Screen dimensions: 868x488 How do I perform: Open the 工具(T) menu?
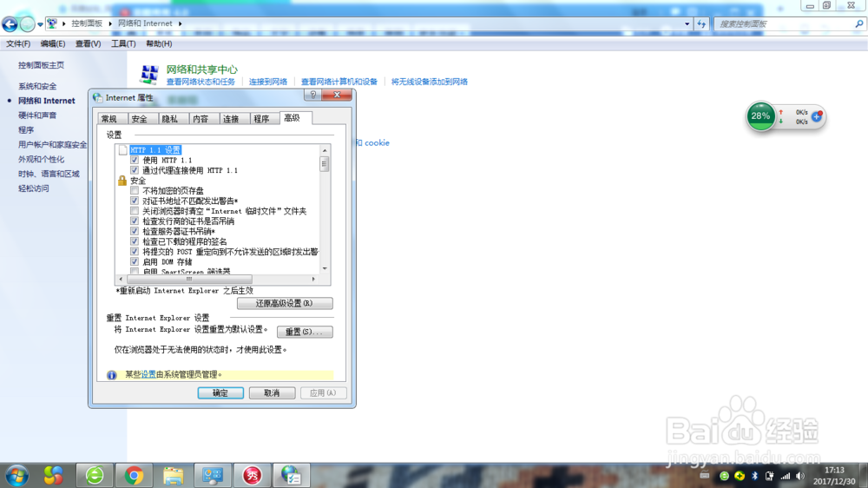tap(123, 43)
